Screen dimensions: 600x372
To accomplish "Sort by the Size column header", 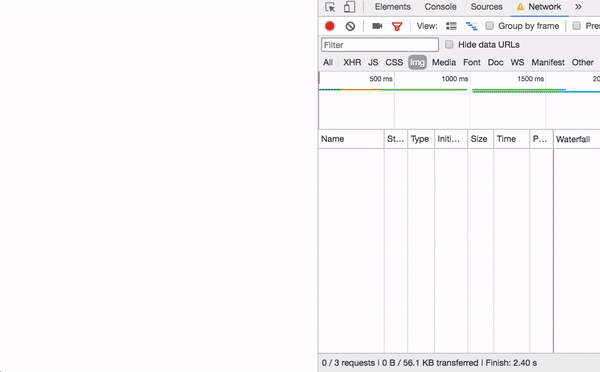I will (x=480, y=139).
